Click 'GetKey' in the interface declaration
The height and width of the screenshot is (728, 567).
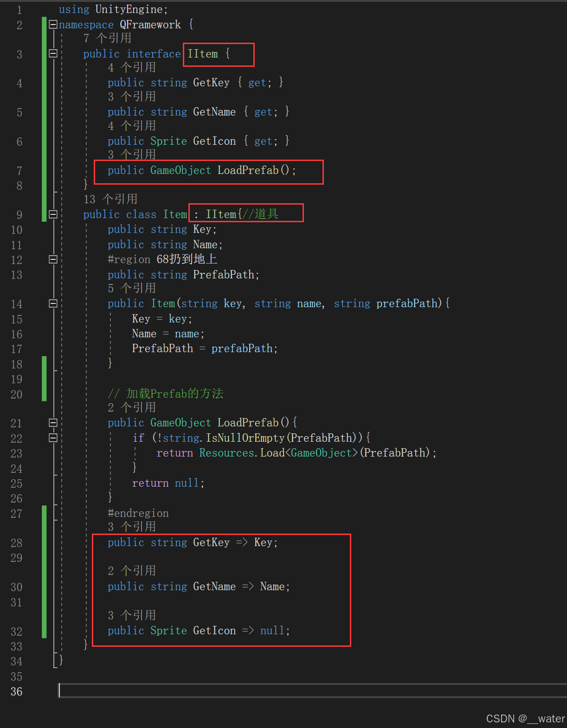pyautogui.click(x=211, y=83)
